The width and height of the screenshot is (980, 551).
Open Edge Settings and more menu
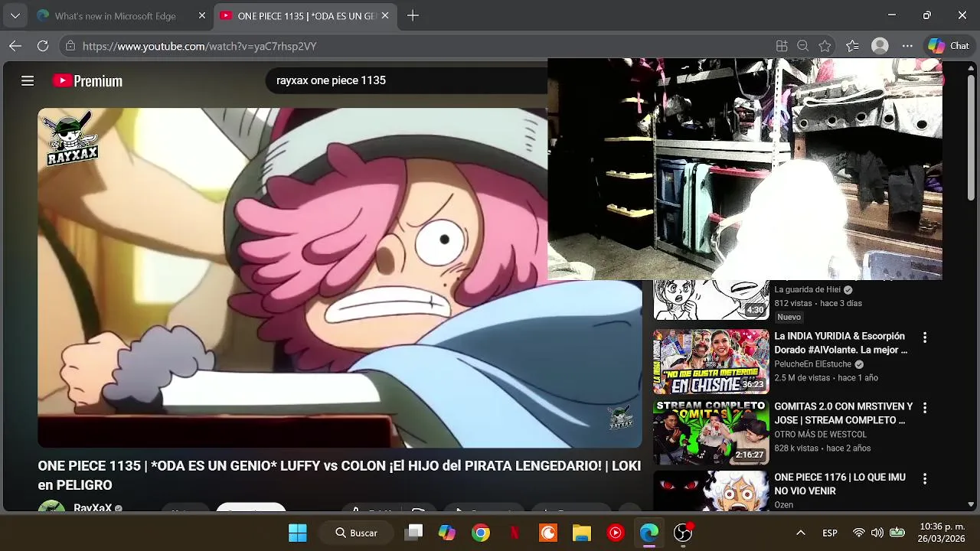coord(907,46)
